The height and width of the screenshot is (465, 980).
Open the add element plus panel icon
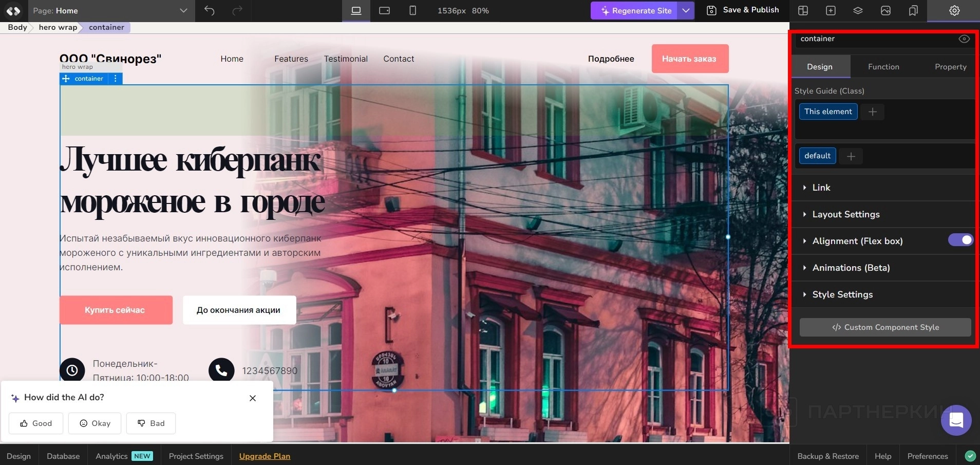coord(831,11)
